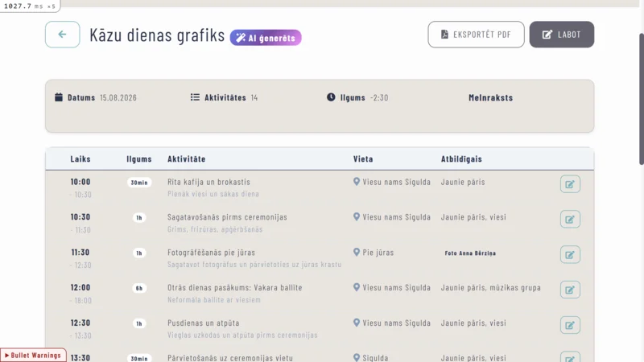This screenshot has width=644, height=362.
Task: Click location pin in Pusdienas un atpūta row
Action: [x=357, y=323]
